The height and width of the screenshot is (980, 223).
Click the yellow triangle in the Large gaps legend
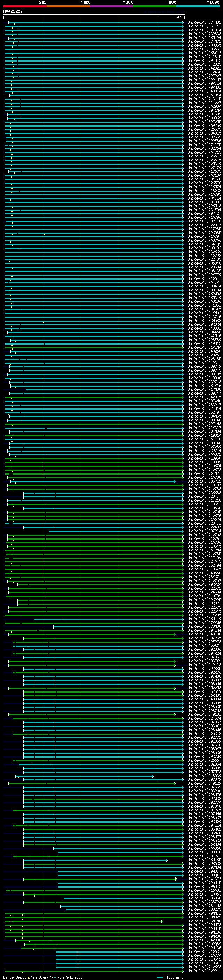28,977
